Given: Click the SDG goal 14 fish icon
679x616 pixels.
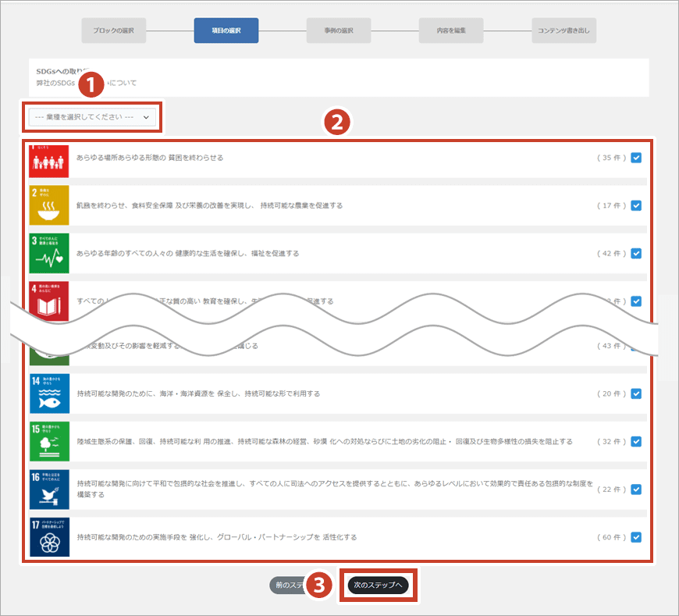Looking at the screenshot, I should tap(48, 393).
